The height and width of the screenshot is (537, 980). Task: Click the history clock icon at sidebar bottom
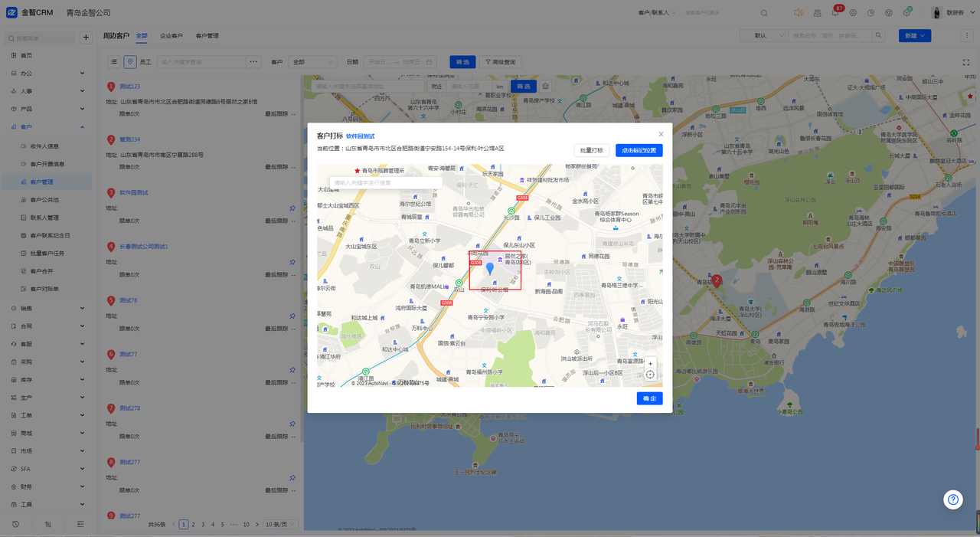pyautogui.click(x=15, y=524)
